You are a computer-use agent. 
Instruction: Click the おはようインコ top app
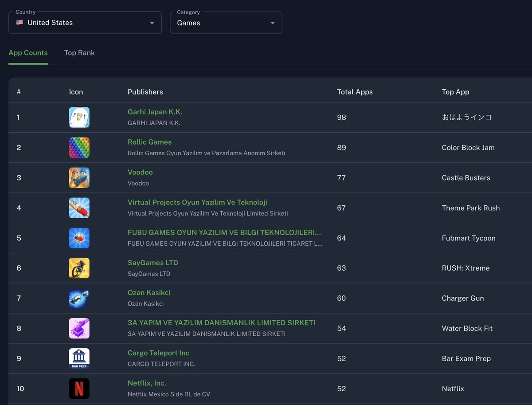(467, 118)
